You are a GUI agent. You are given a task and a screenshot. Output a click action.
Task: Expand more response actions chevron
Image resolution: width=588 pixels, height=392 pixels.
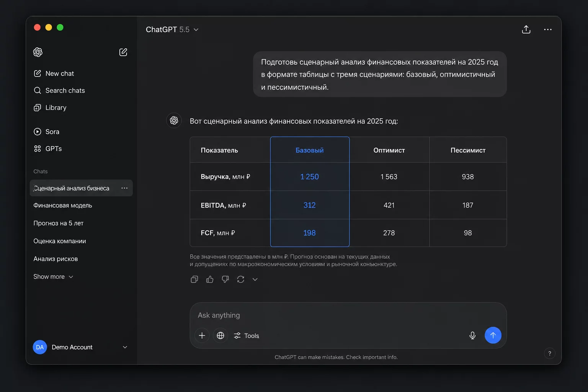255,279
